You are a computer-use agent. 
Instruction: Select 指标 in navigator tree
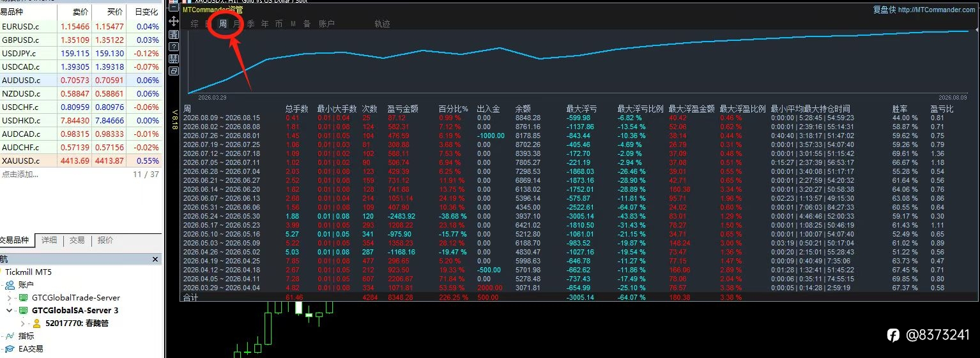[x=26, y=336]
